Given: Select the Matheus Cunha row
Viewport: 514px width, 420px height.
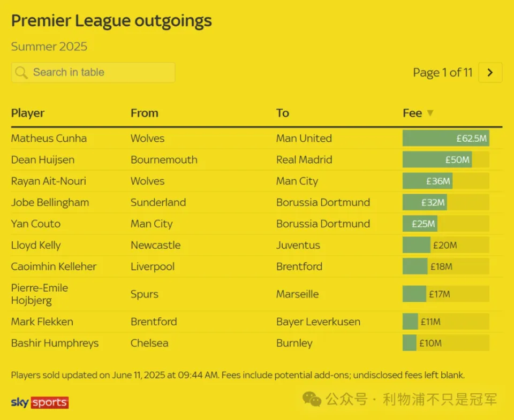Looking at the screenshot, I should point(256,138).
